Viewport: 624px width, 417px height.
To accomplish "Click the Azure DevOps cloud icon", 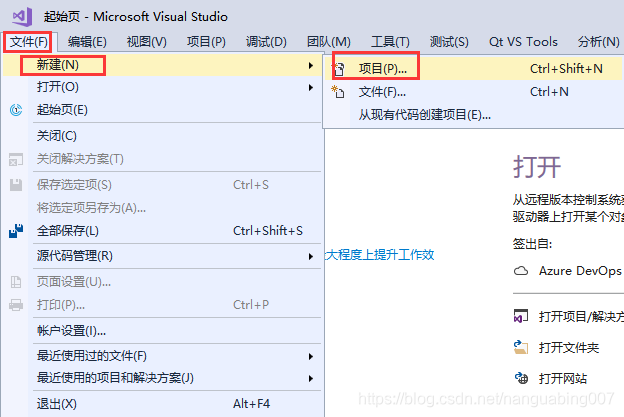I will tap(521, 271).
